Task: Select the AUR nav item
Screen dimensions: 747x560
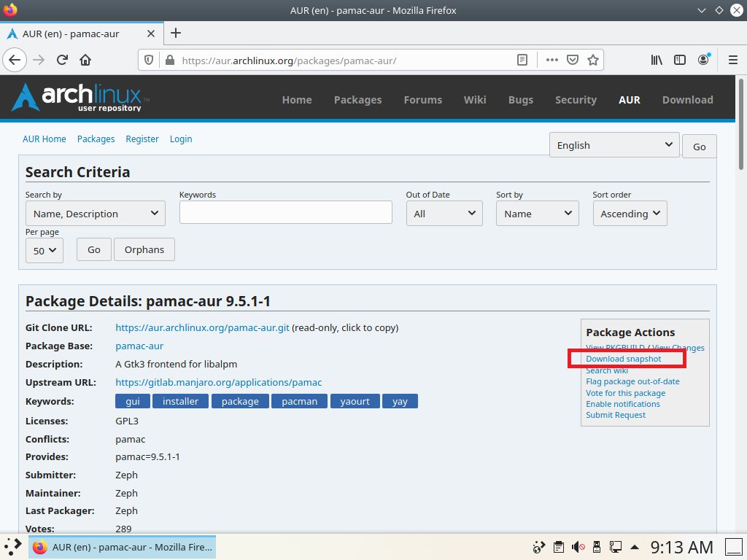Action: click(x=630, y=100)
